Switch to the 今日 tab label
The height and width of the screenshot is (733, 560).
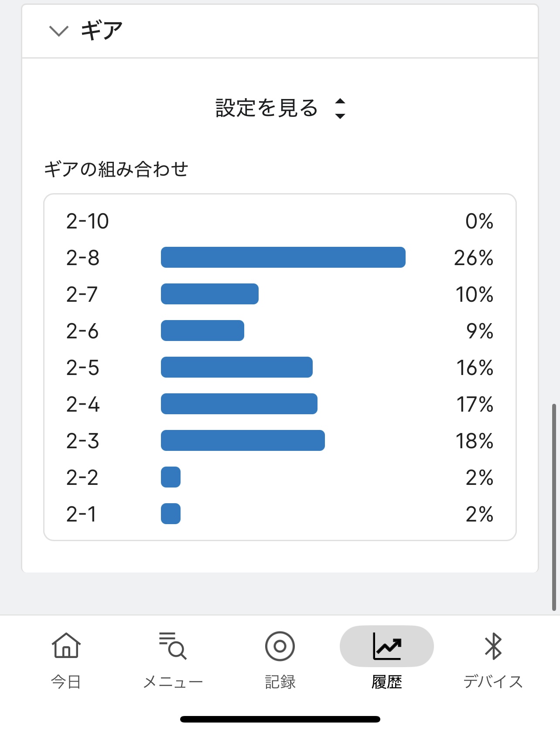click(66, 682)
